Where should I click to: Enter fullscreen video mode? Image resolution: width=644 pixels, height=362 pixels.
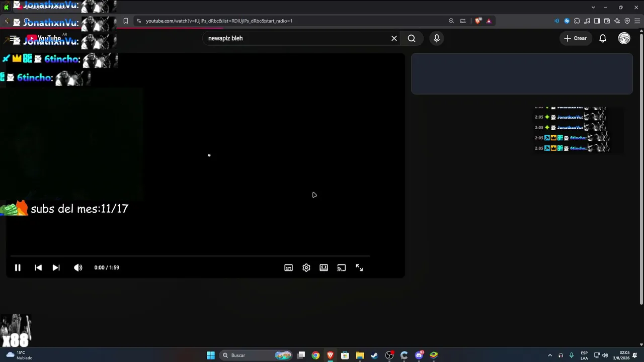click(x=359, y=268)
